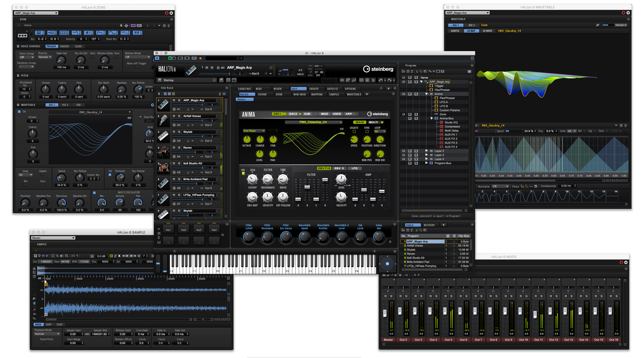Click the plugin power activate button
Screen dimensions: 644x358
click(157, 58)
